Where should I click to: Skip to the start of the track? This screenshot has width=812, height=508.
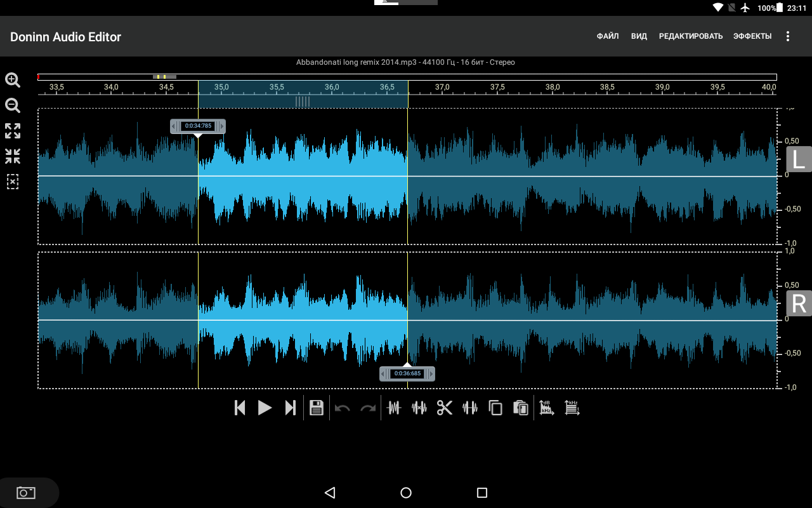point(240,408)
